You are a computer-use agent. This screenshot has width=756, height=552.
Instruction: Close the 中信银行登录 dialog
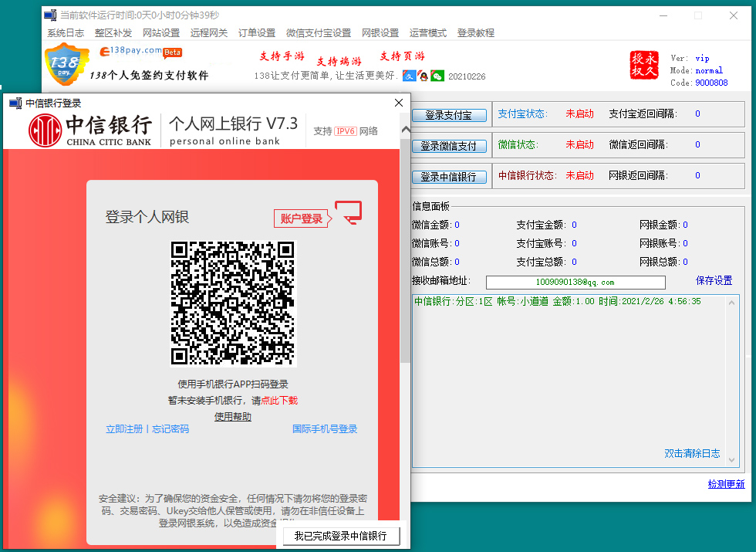click(x=399, y=103)
